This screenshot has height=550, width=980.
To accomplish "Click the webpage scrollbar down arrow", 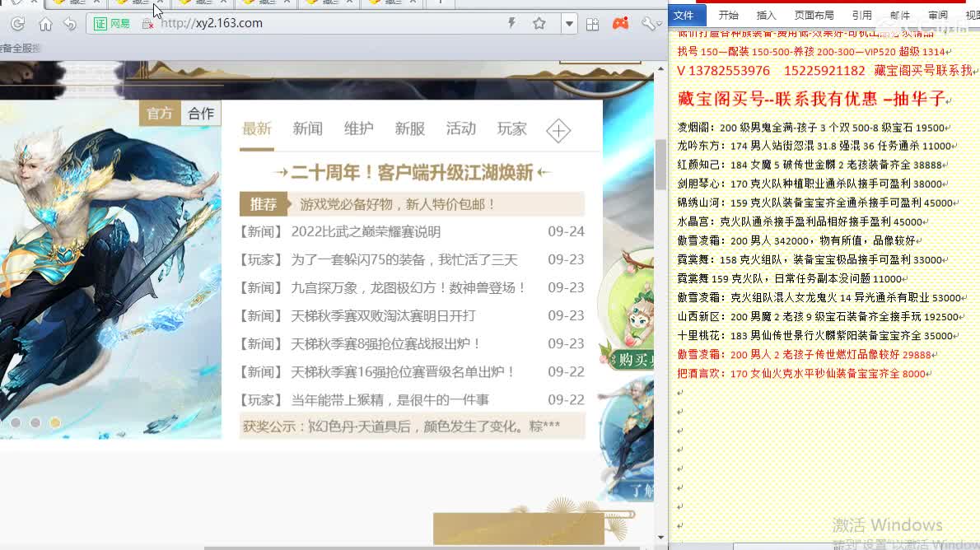I will coord(660,538).
